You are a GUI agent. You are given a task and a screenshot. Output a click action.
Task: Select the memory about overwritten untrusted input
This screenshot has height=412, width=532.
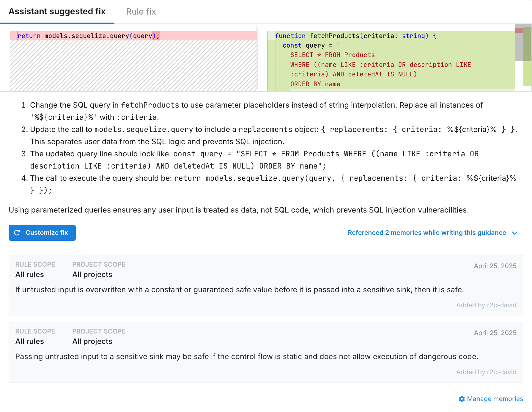pyautogui.click(x=240, y=290)
